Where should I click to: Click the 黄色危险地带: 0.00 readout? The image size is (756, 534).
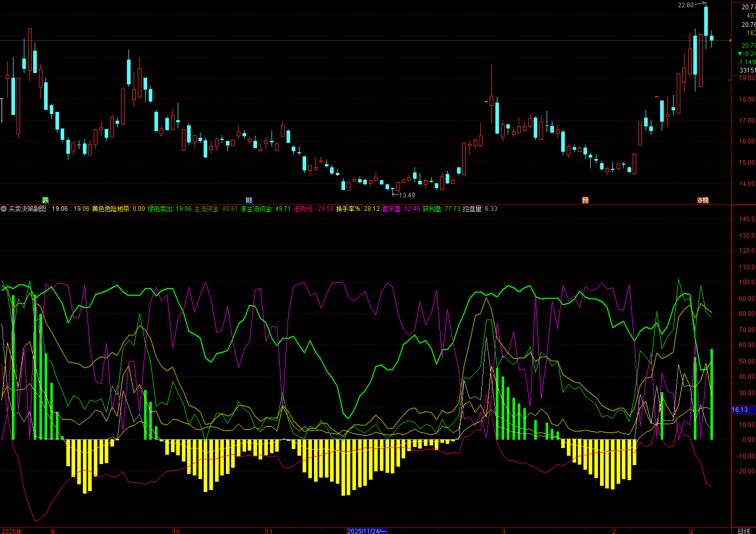119,209
